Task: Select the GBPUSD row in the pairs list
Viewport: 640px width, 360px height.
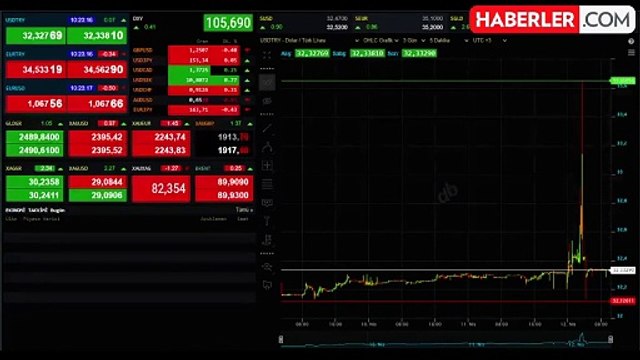Action: coord(191,50)
